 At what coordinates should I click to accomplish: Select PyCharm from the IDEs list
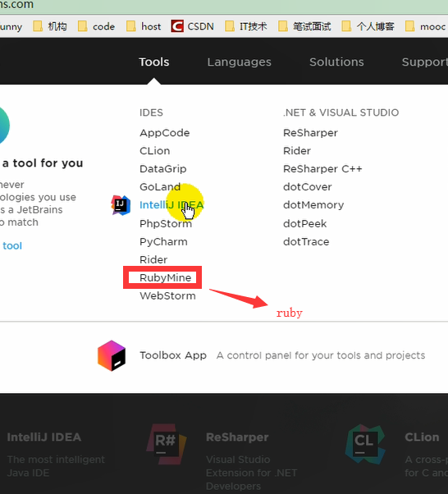coord(163,242)
